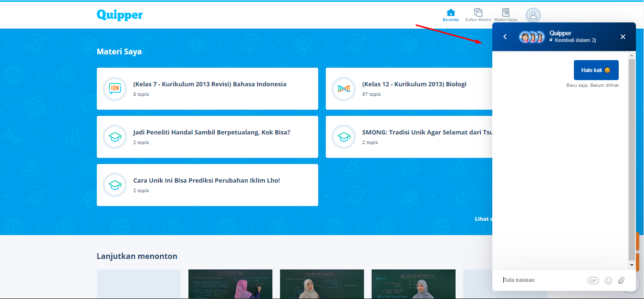Go back using the chat back arrow
This screenshot has height=299, width=644.
coord(505,37)
